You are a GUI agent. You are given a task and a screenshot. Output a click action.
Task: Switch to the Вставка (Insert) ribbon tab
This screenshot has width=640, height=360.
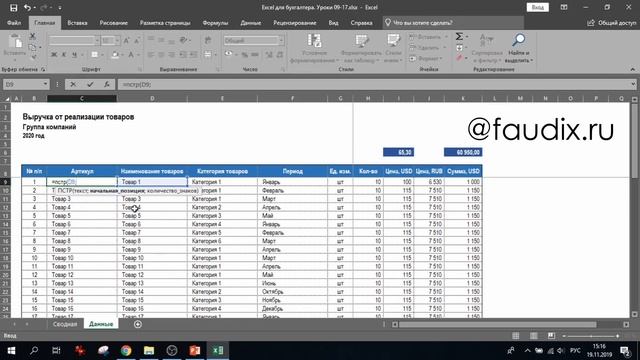pos(77,23)
